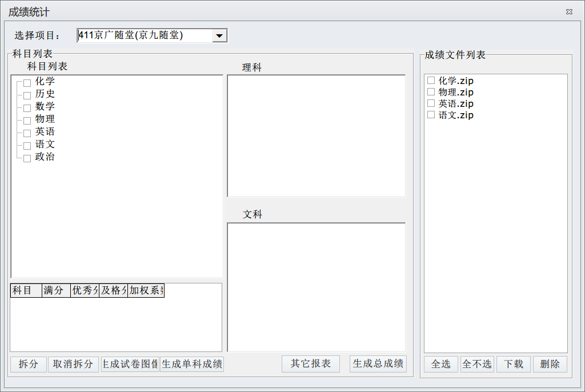Enable the 物理 subject checkbox
The width and height of the screenshot is (585, 392).
[27, 121]
